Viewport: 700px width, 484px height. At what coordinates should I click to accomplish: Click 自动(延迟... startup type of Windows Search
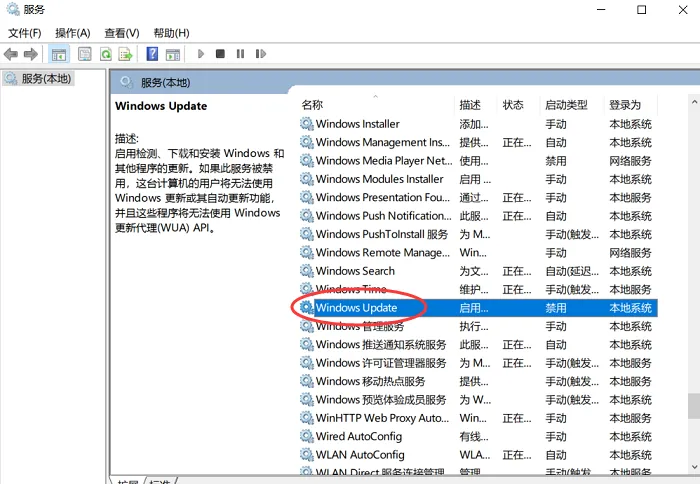click(572, 271)
